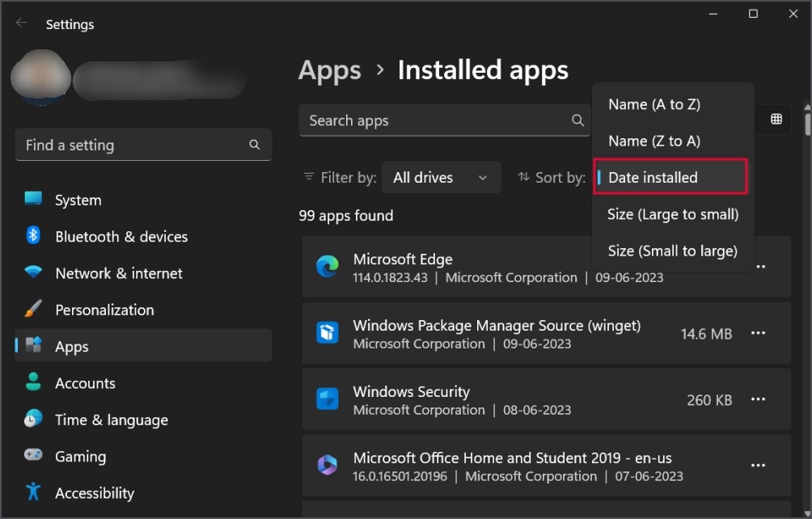Click the Windows Security app icon
This screenshot has height=519, width=812.
[328, 399]
